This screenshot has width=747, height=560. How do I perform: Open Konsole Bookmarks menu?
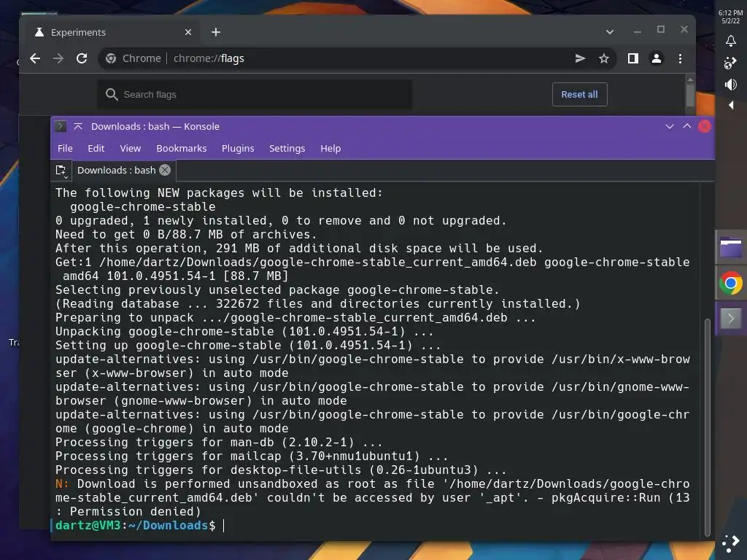[182, 148]
